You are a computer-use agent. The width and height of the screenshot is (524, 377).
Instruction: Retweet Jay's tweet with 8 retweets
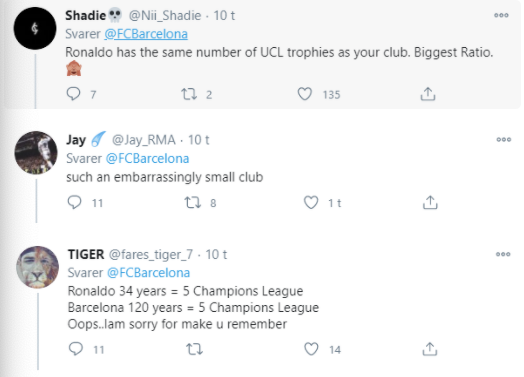(x=192, y=202)
